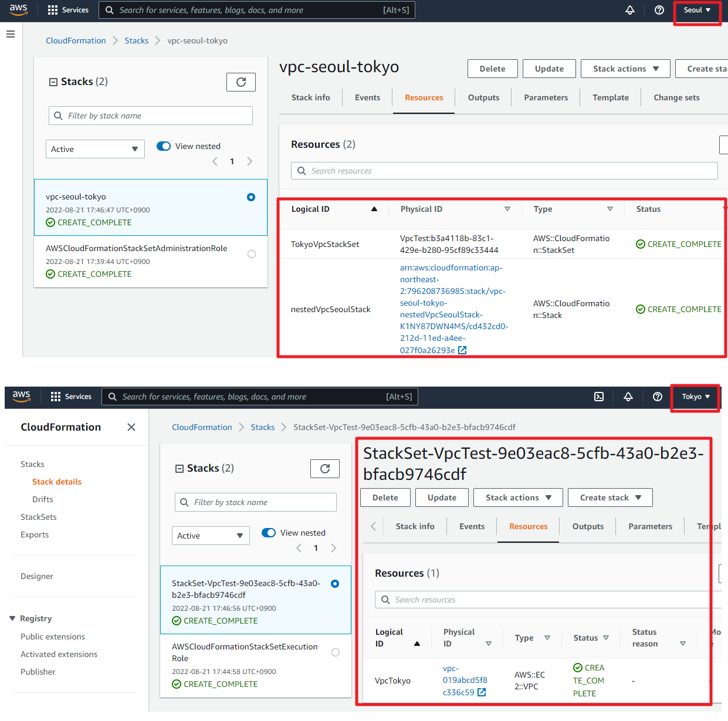The image size is (728, 721).
Task: Toggle View nested switch in Seoul console
Action: (164, 146)
